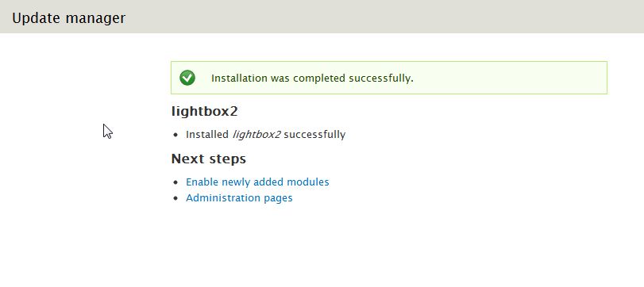
Task: Click the word steps in Next steps
Action: pyautogui.click(x=227, y=159)
